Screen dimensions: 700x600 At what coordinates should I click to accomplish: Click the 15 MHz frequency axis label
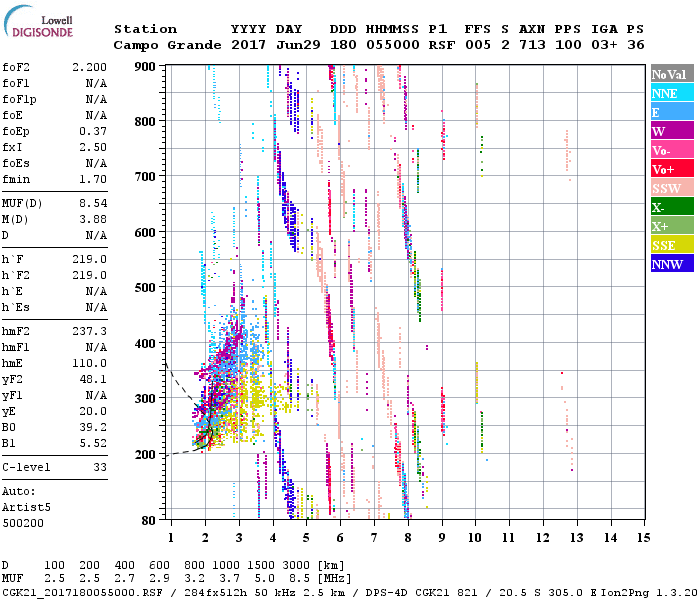point(643,538)
